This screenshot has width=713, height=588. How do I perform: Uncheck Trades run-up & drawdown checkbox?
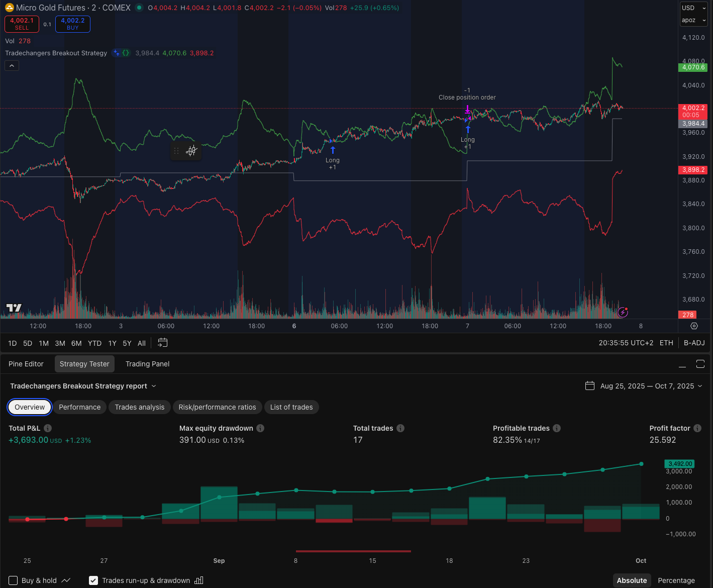coord(93,580)
